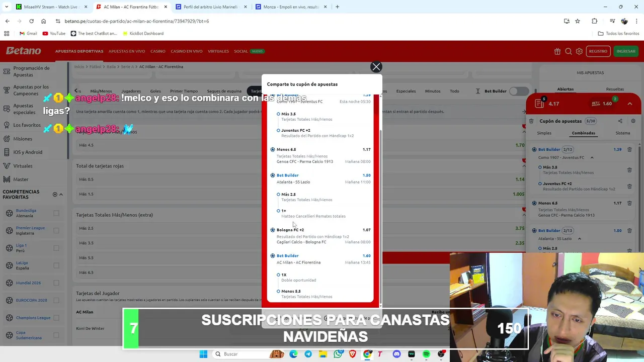Delete the Atalanta - SS Lazio Bet Builder
The width and height of the screenshot is (644, 362).
629,230
